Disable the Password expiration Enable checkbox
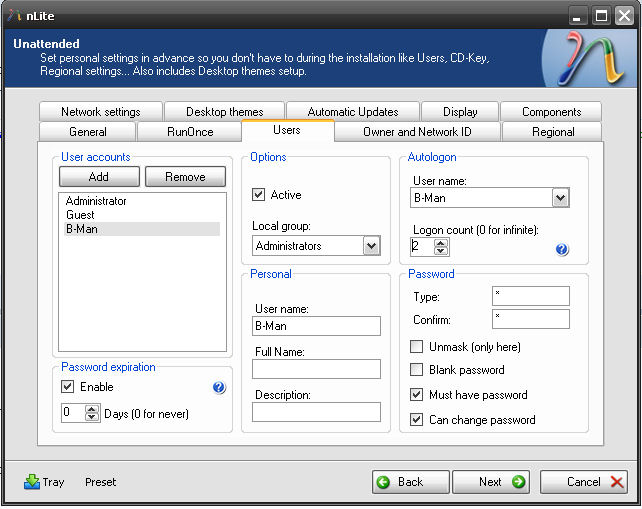Screen dimensions: 642x509 pyautogui.click(x=68, y=387)
